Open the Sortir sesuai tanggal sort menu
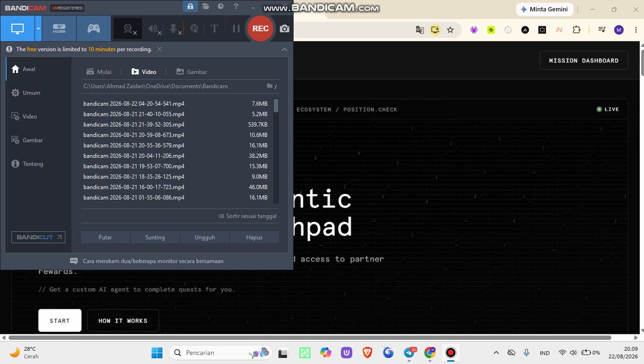Viewport: 644px width, 364px height. [x=247, y=216]
